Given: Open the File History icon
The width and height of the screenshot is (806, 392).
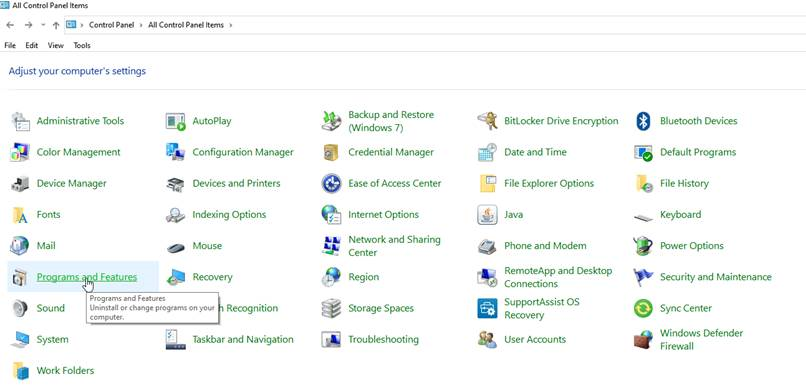Looking at the screenshot, I should (x=644, y=183).
